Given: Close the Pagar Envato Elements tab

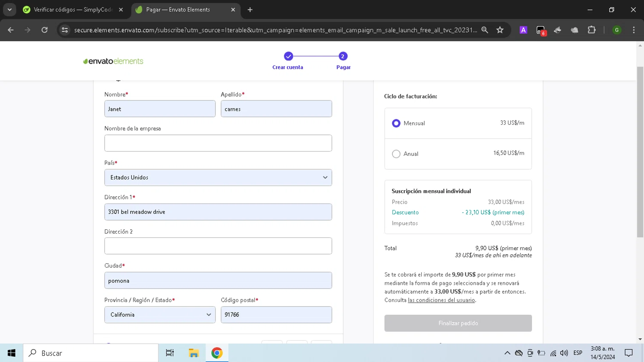Looking at the screenshot, I should click(233, 9).
